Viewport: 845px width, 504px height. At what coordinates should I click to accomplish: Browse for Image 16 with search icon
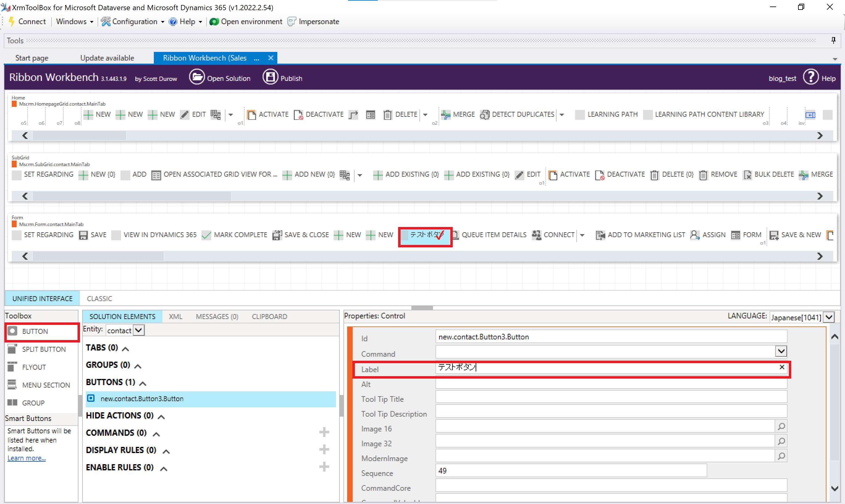click(x=781, y=426)
